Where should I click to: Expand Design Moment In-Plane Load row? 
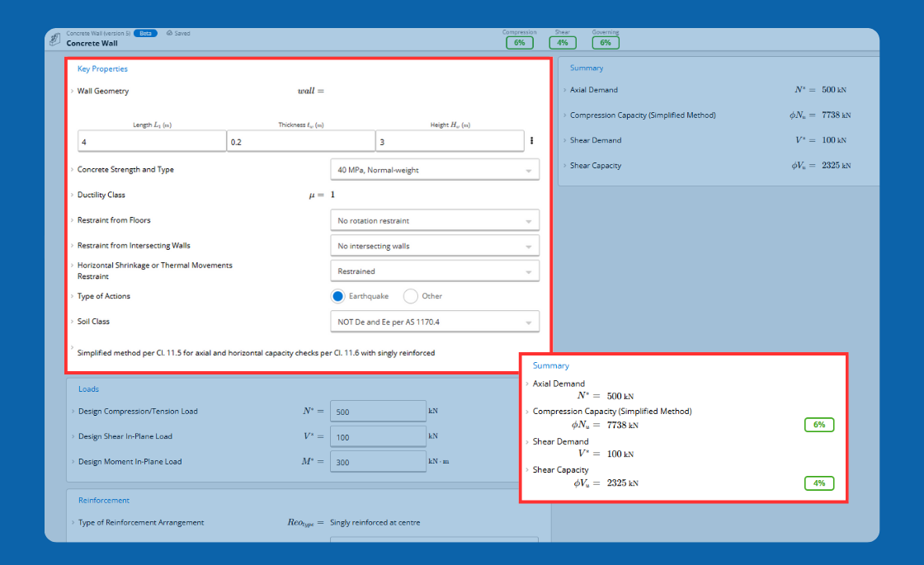coord(73,462)
